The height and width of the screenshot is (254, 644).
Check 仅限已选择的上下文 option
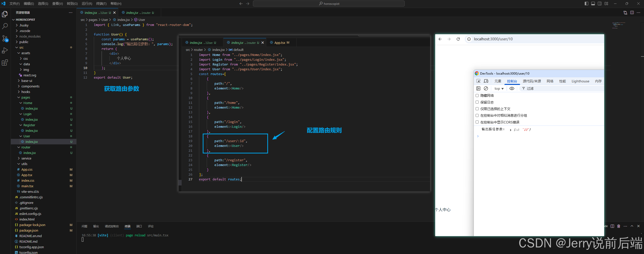(x=477, y=109)
